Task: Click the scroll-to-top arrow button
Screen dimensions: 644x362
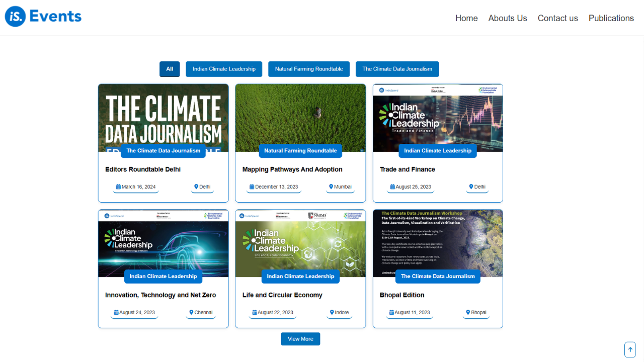Action: (630, 349)
